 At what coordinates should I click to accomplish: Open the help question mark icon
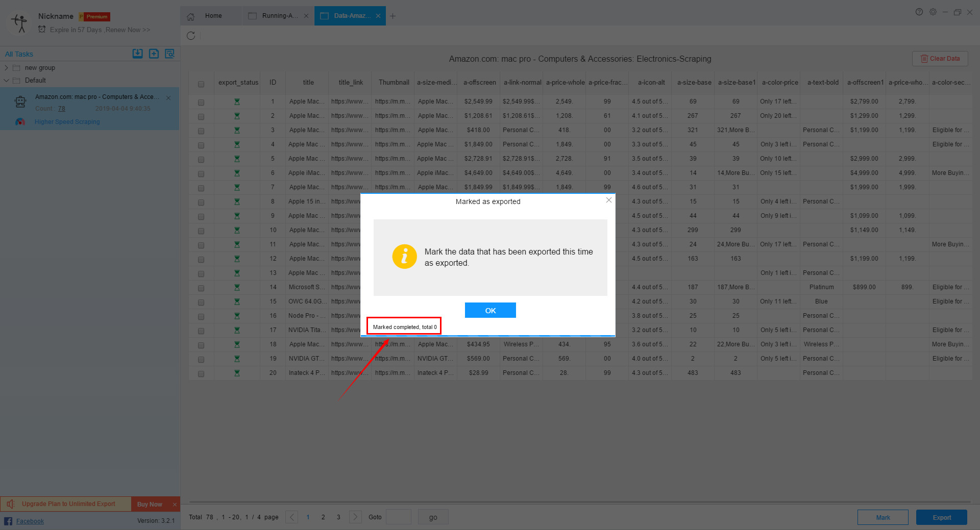coord(919,12)
